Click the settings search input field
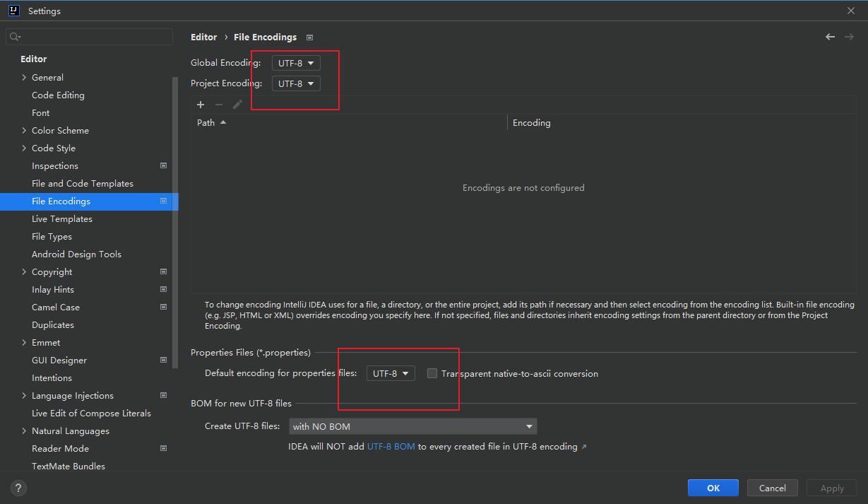The height and width of the screenshot is (504, 868). pyautogui.click(x=89, y=37)
